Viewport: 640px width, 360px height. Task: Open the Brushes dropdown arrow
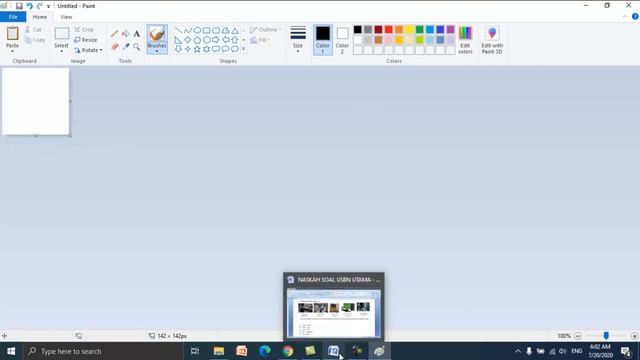(x=157, y=51)
